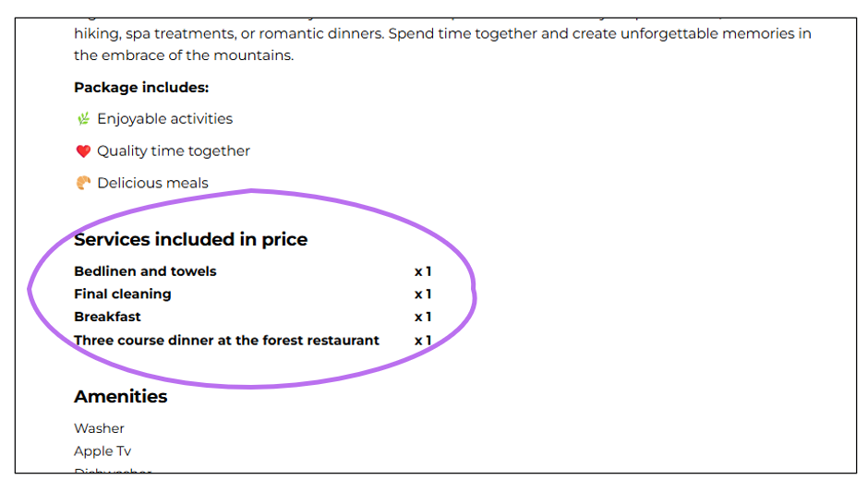Click the paragraph ending embrace of the mountains
The width and height of the screenshot is (868, 492).
coord(443,44)
